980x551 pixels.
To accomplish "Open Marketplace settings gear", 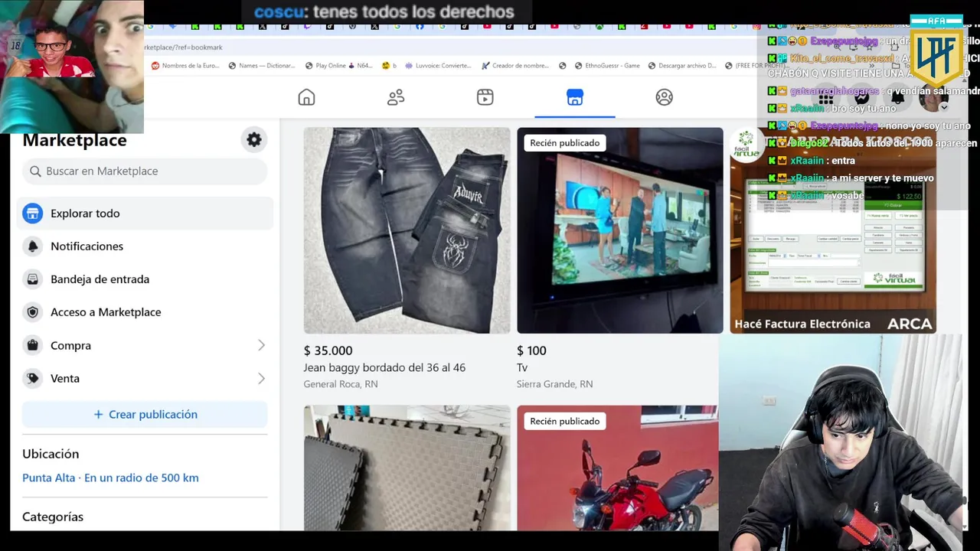I will click(x=254, y=140).
